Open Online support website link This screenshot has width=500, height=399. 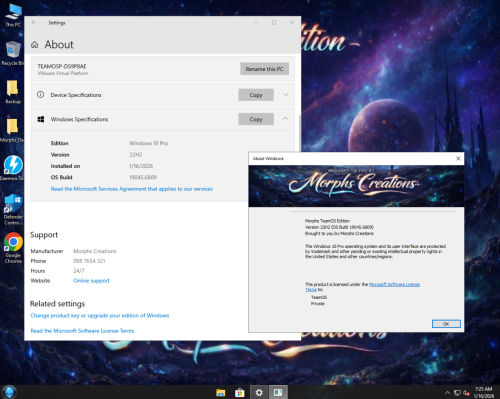coord(91,281)
